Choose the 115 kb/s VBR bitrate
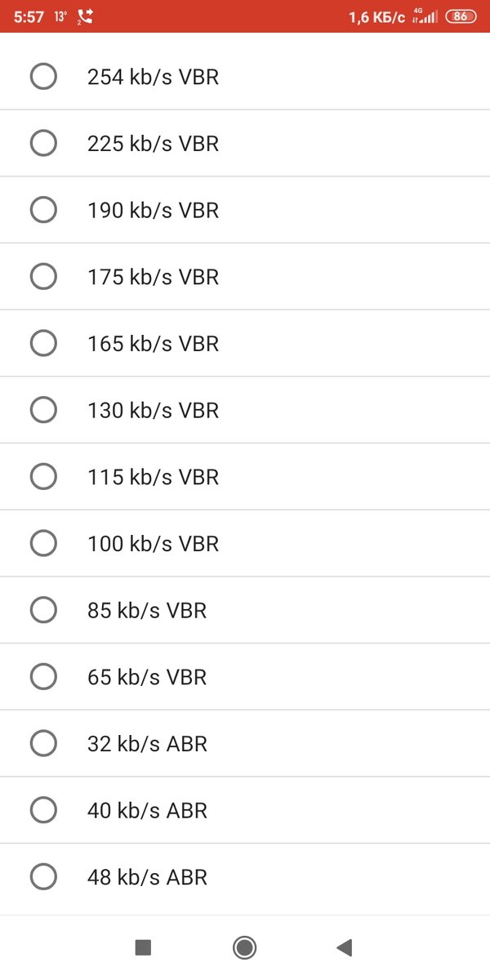This screenshot has height=980, width=490. pyautogui.click(x=43, y=477)
